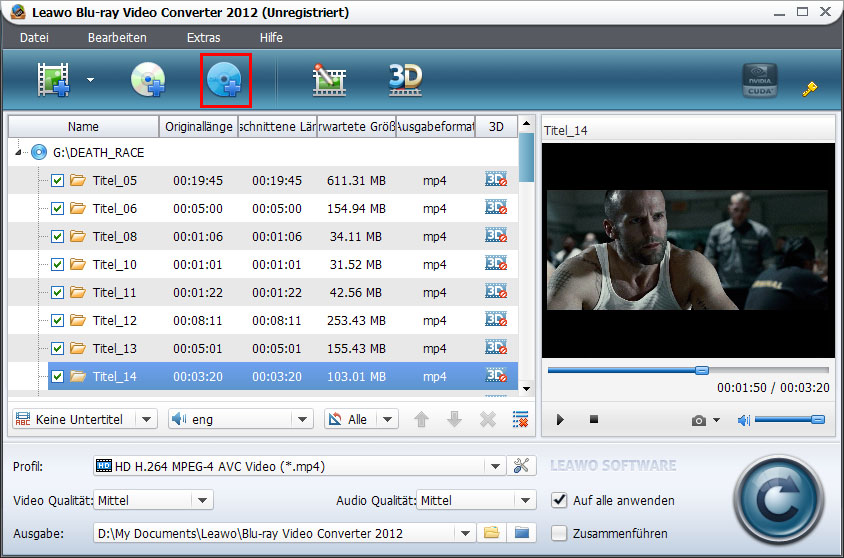Click the 3D icon for Titel_10
The height and width of the screenshot is (558, 844).
click(x=496, y=263)
